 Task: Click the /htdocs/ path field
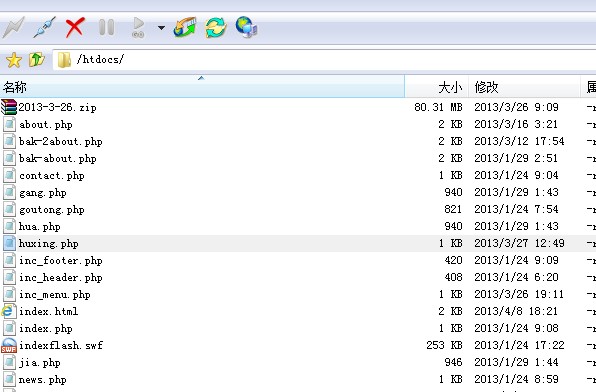(x=324, y=60)
